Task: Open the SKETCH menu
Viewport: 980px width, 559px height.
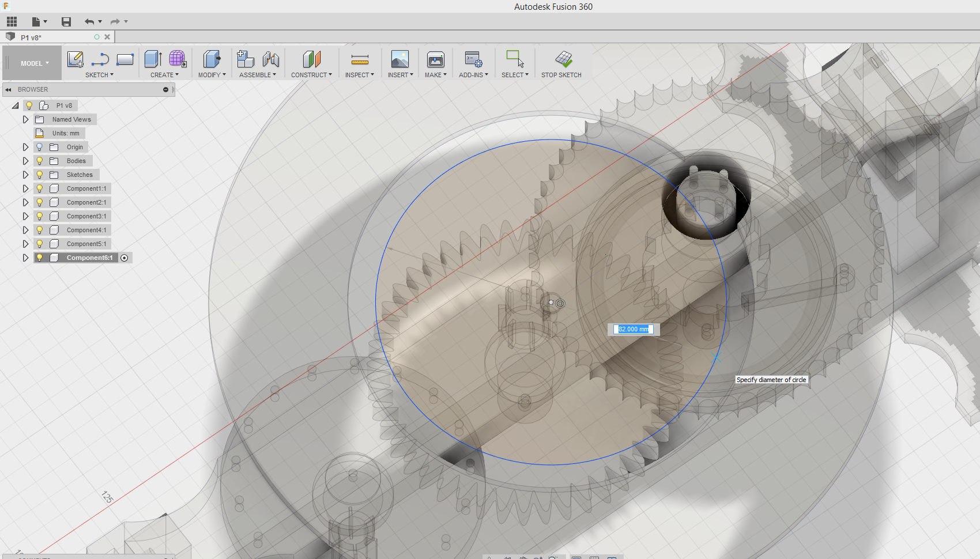Action: (x=99, y=75)
